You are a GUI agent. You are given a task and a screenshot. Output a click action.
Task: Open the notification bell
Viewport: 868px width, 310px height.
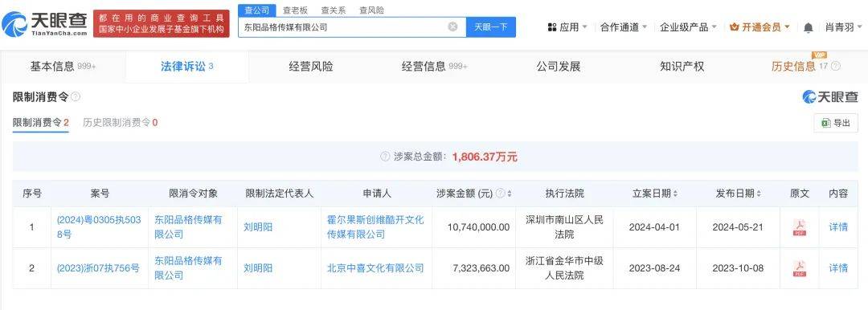click(809, 27)
